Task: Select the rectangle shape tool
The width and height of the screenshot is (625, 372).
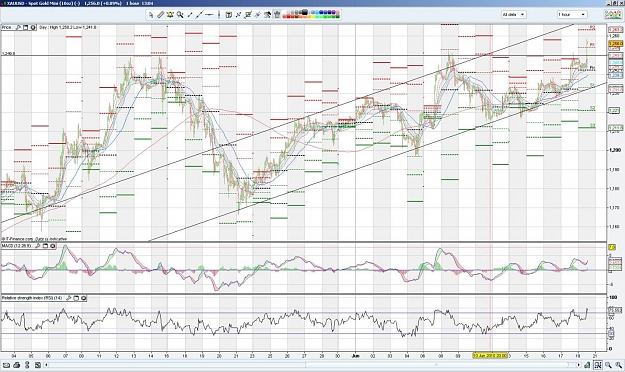Action: pyautogui.click(x=248, y=15)
